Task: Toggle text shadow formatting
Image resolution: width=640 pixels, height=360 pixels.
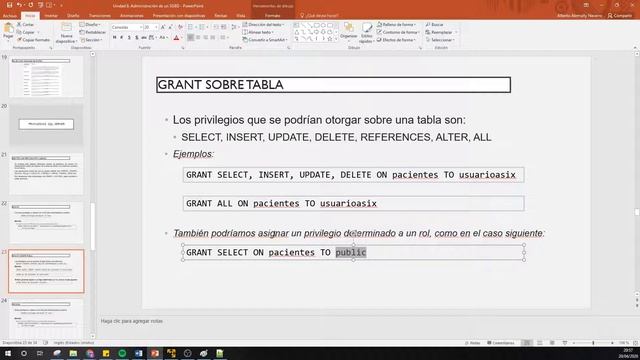Action: pos(136,38)
